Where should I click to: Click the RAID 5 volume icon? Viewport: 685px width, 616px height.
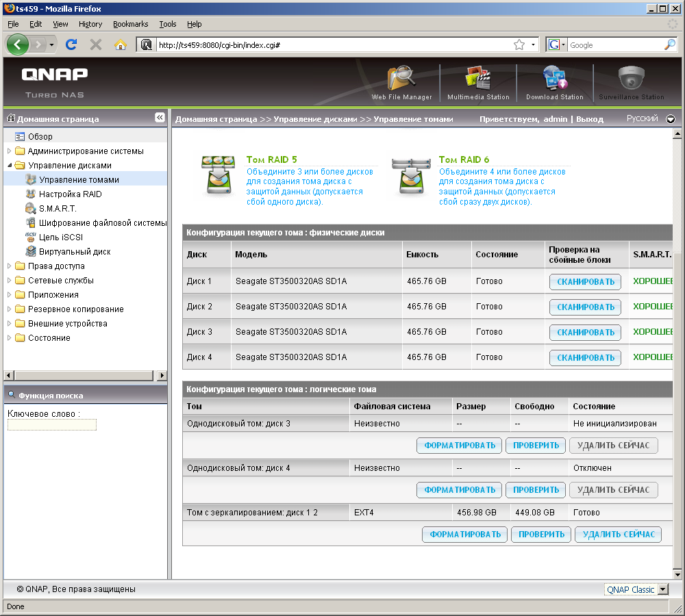point(218,177)
